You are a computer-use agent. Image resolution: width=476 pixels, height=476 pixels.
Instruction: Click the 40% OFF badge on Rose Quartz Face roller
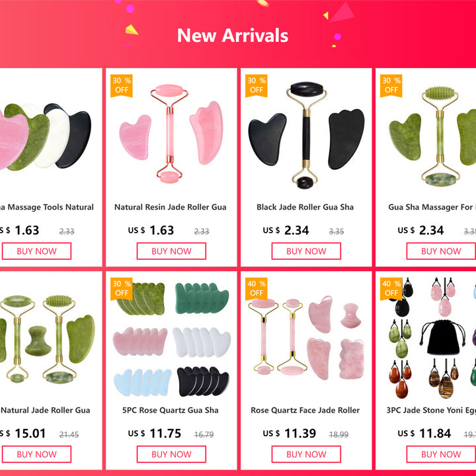(x=257, y=289)
